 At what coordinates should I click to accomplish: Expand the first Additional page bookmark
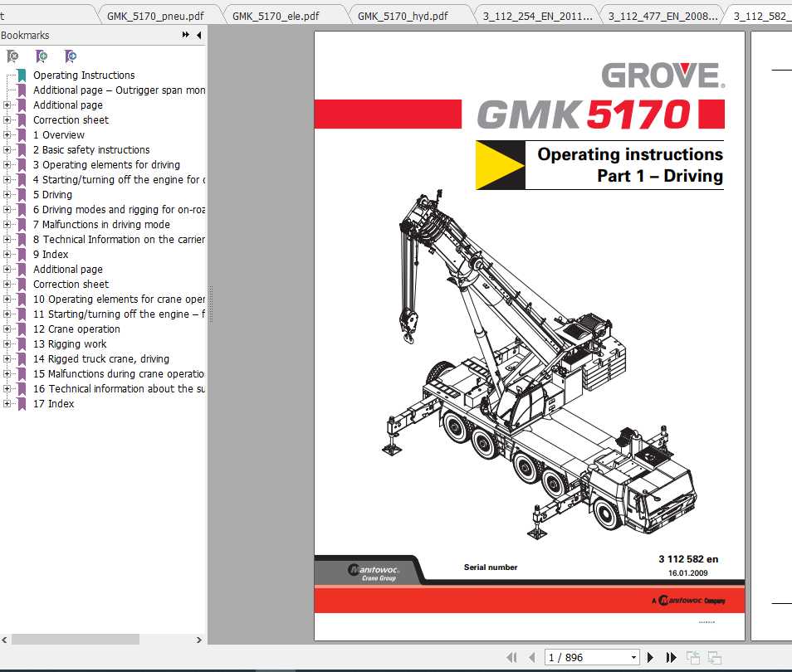tap(7, 105)
